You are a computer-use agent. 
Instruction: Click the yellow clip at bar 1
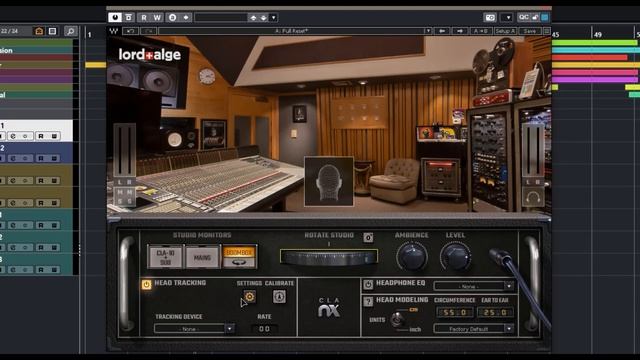click(96, 64)
